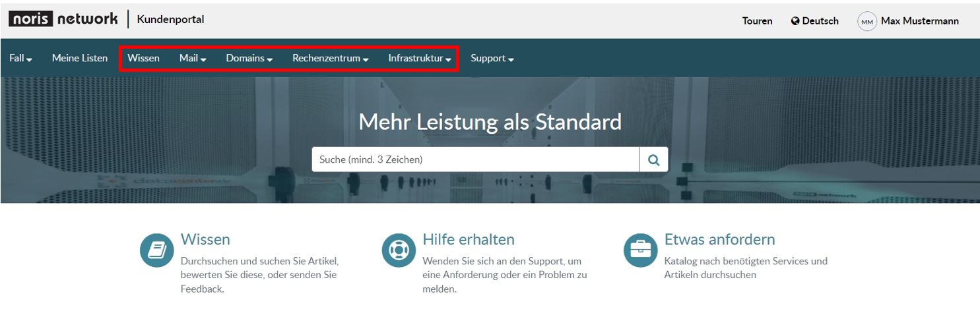Expand the Rechenzentrum menu
980x317 pixels.
(x=331, y=58)
